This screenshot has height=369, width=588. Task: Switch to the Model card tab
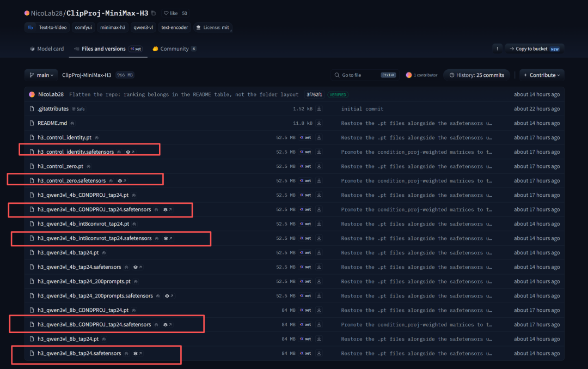click(x=47, y=49)
